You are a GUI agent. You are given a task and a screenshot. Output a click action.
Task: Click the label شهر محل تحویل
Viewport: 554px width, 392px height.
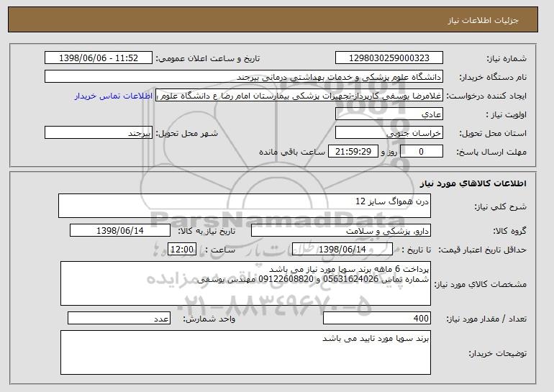pos(187,134)
